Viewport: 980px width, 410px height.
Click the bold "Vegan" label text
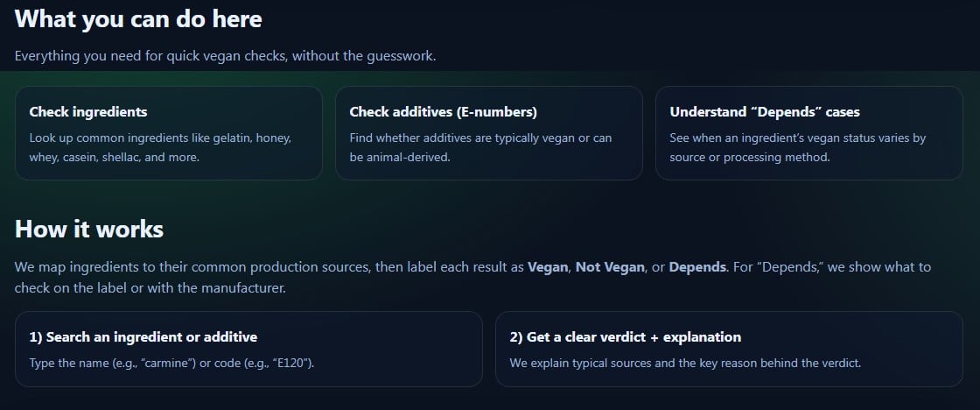coord(547,267)
